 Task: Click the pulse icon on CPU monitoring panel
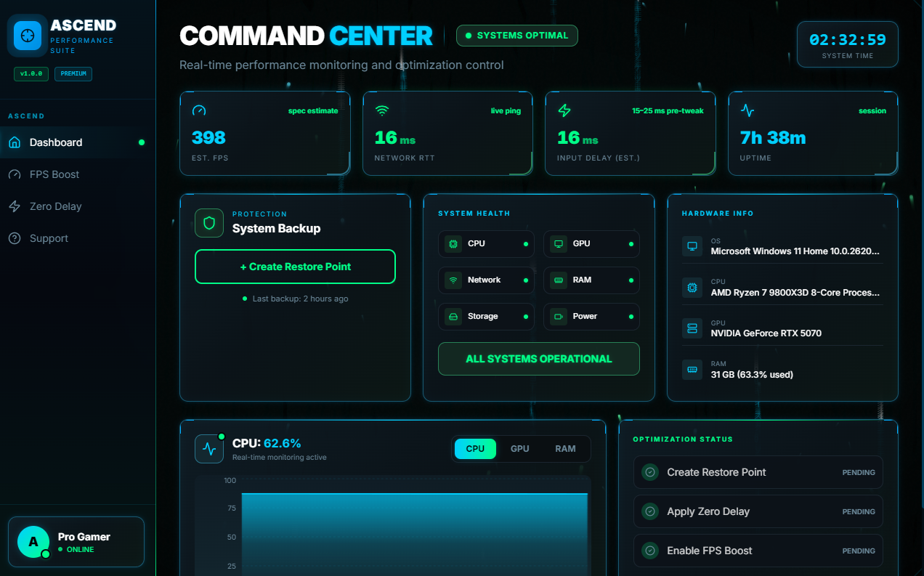click(x=209, y=448)
